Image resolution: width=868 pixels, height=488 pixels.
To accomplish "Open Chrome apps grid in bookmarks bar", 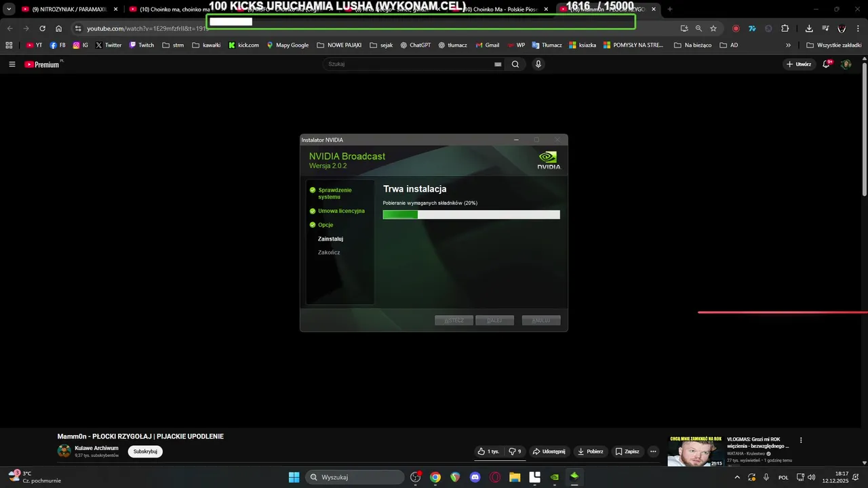I will coord(9,45).
